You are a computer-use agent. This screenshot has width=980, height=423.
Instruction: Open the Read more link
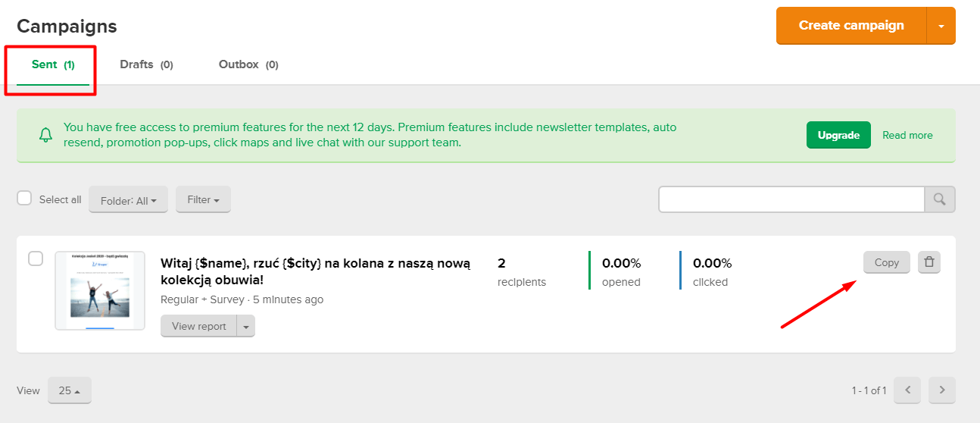click(907, 135)
